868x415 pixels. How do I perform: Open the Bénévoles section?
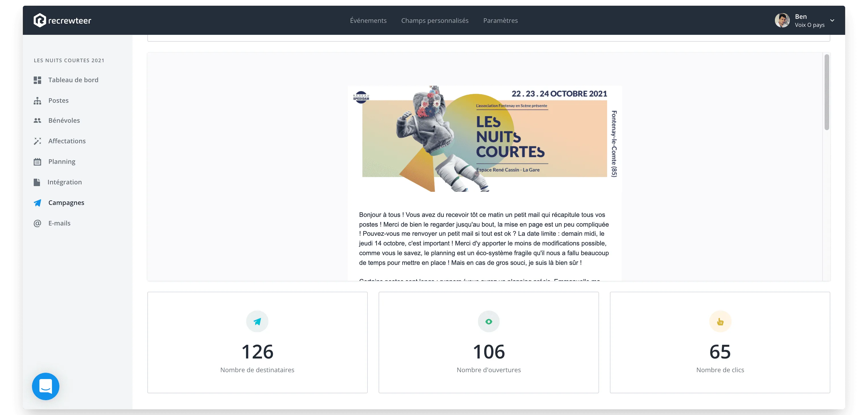[64, 120]
